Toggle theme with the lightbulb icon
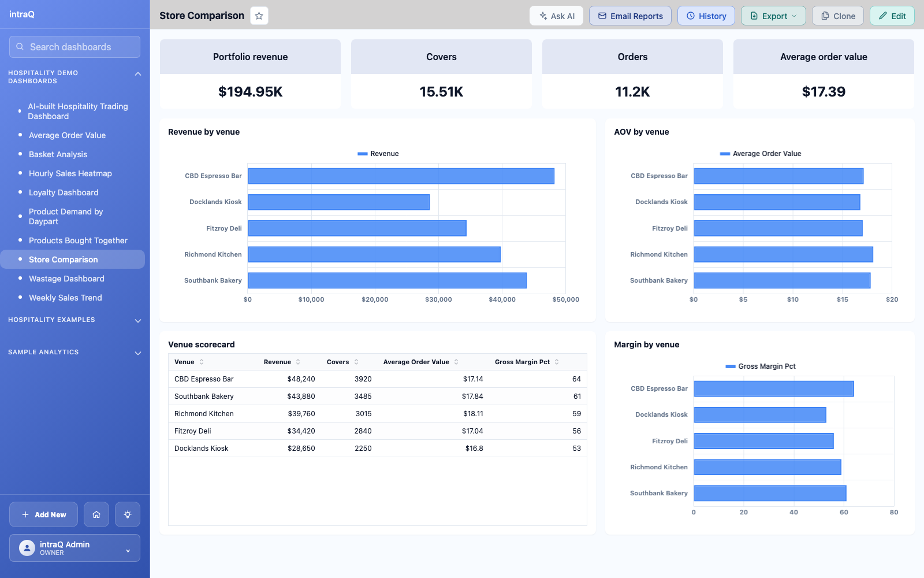The width and height of the screenshot is (924, 578). [x=128, y=514]
